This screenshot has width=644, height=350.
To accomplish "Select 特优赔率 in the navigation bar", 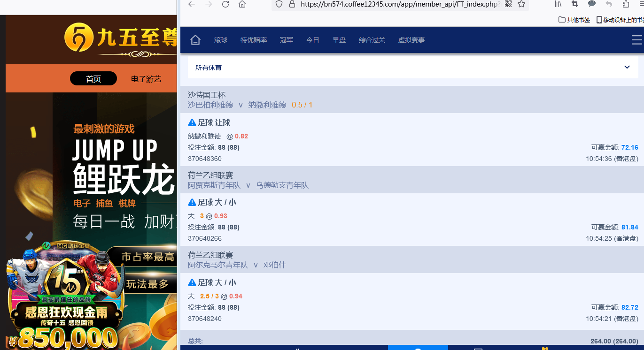I will (x=254, y=40).
